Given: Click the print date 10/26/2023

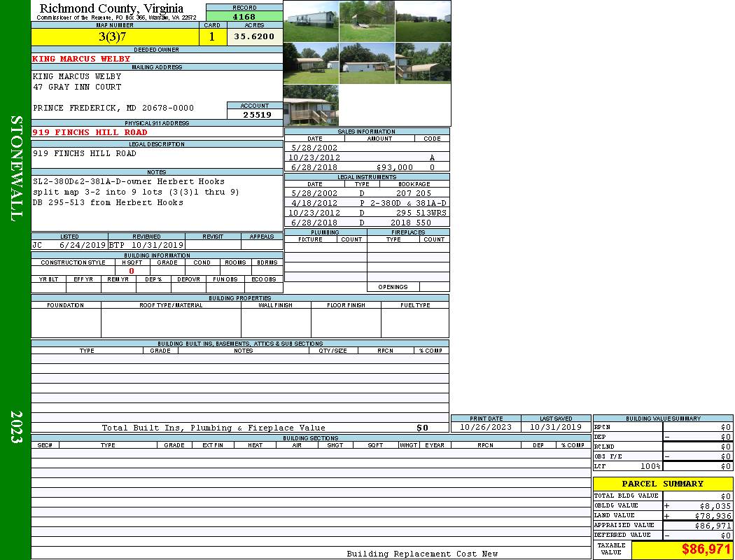Looking at the screenshot, I should coord(485,427).
